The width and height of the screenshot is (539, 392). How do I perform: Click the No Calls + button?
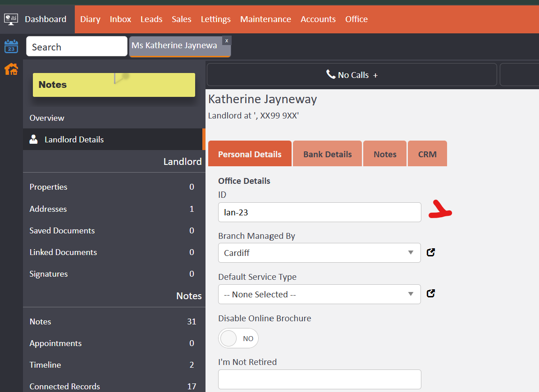[352, 75]
